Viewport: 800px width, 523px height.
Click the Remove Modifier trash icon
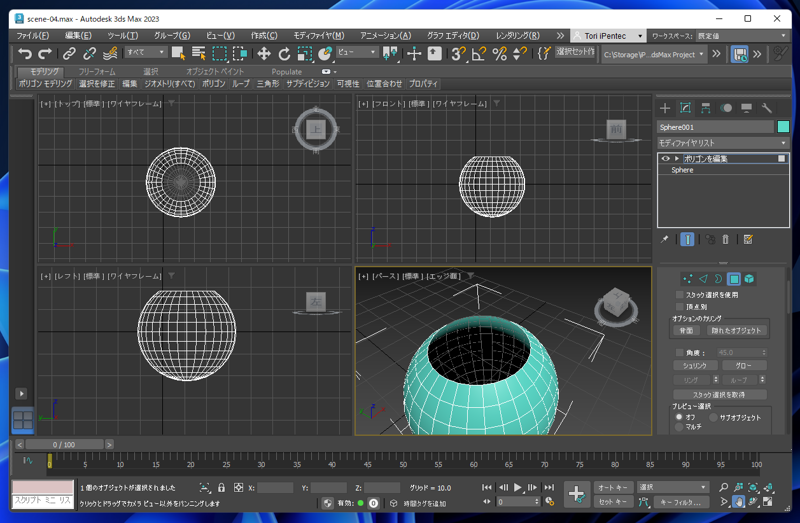726,239
